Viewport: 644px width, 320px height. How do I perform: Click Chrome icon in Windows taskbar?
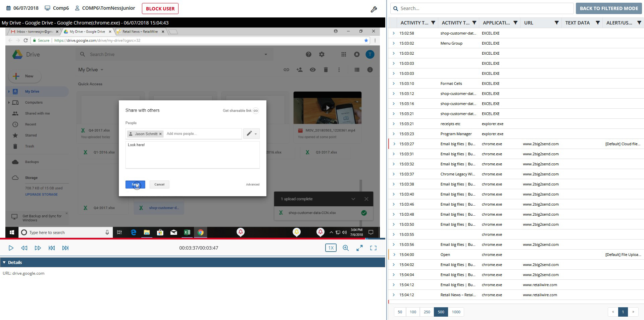pyautogui.click(x=200, y=232)
